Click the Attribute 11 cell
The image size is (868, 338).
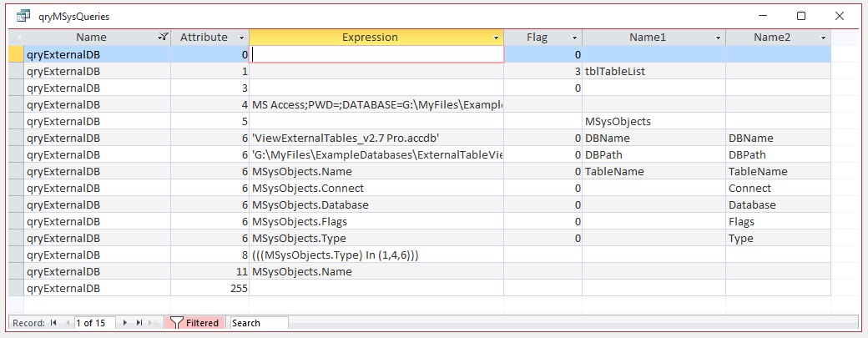point(210,271)
